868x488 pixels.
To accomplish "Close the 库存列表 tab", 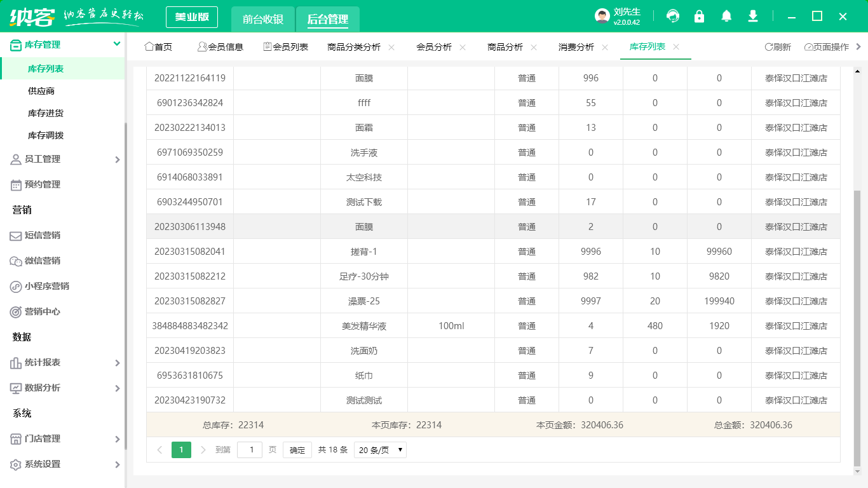I will (676, 47).
